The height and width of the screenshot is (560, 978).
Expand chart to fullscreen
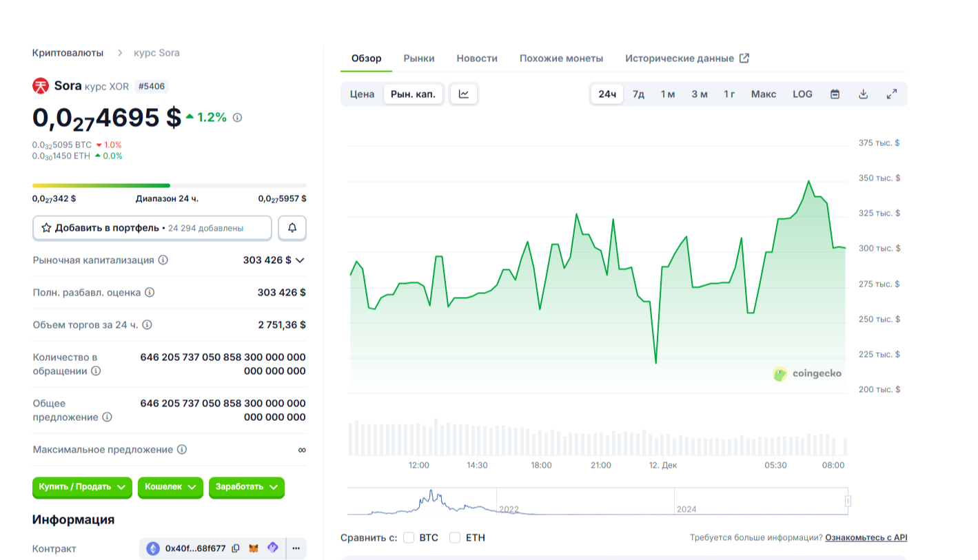[891, 94]
